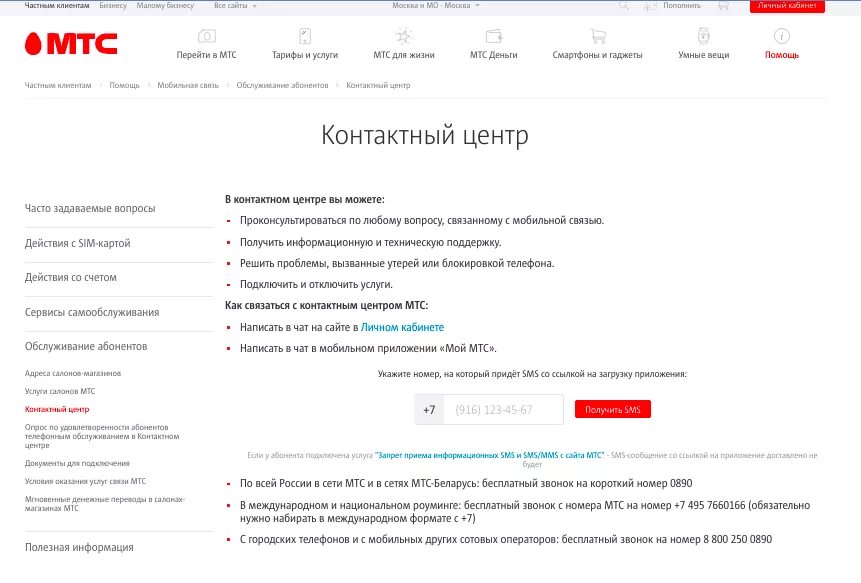Screen dimensions: 861x583
Task: Open Тарифы и услуги menu label
Action: tap(305, 55)
